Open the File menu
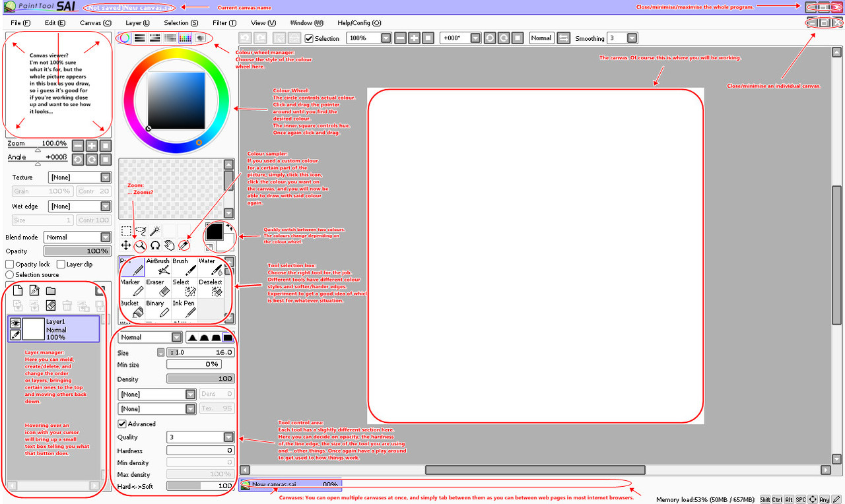 point(20,22)
